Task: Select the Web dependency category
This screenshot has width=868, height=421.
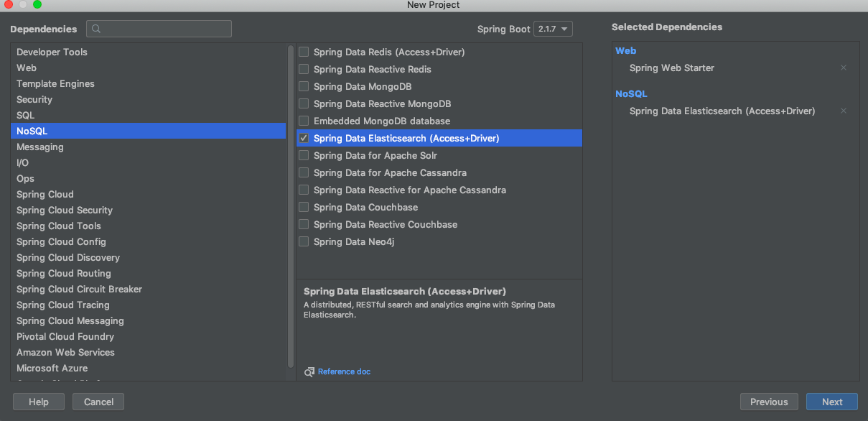Action: coord(148,68)
